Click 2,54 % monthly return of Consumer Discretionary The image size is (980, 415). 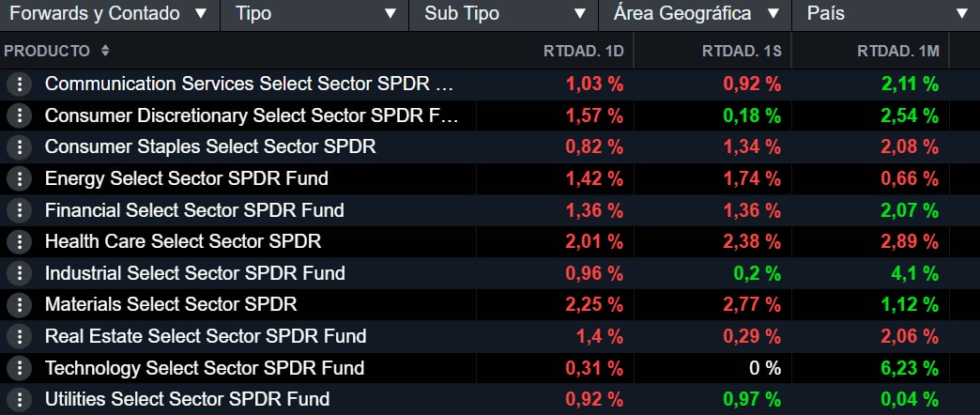point(910,115)
